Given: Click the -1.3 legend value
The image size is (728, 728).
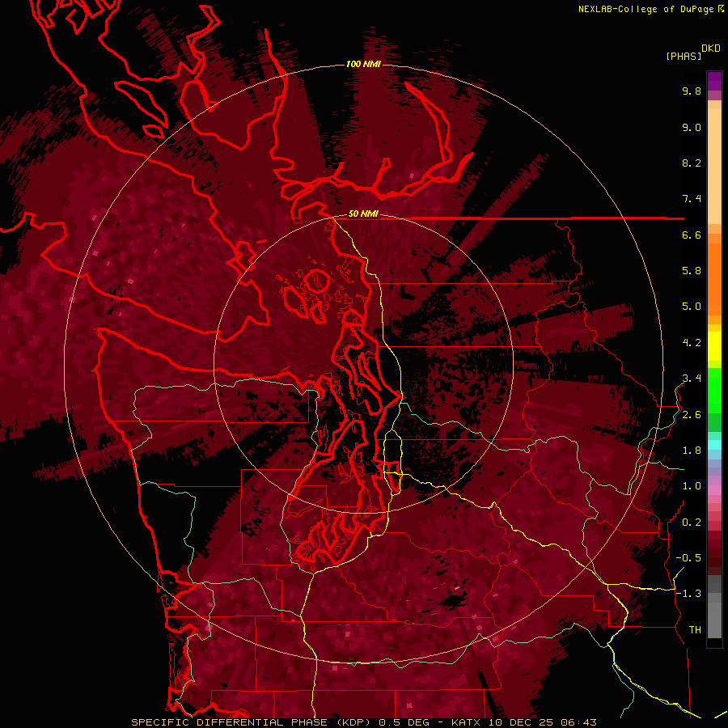Looking at the screenshot, I should (x=688, y=594).
